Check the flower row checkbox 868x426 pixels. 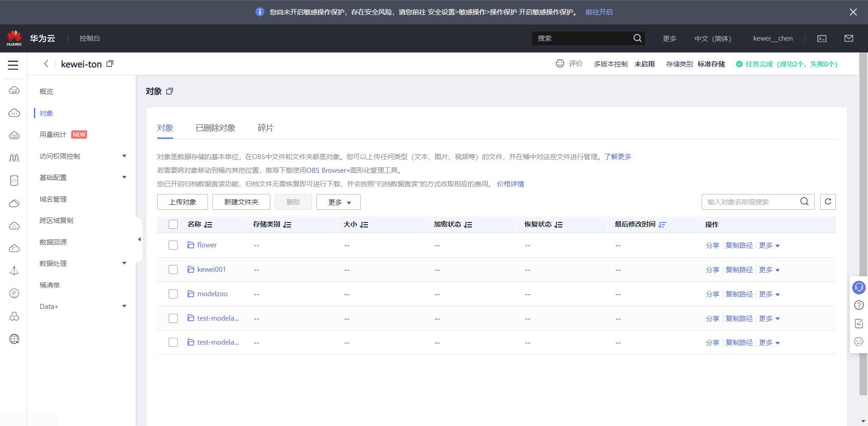pos(173,245)
